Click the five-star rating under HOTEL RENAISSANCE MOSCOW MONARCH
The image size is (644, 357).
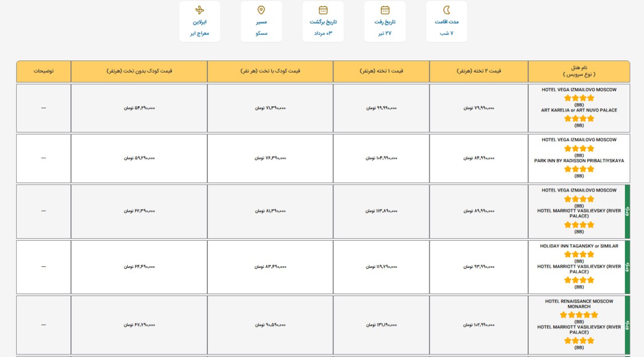pyautogui.click(x=579, y=315)
